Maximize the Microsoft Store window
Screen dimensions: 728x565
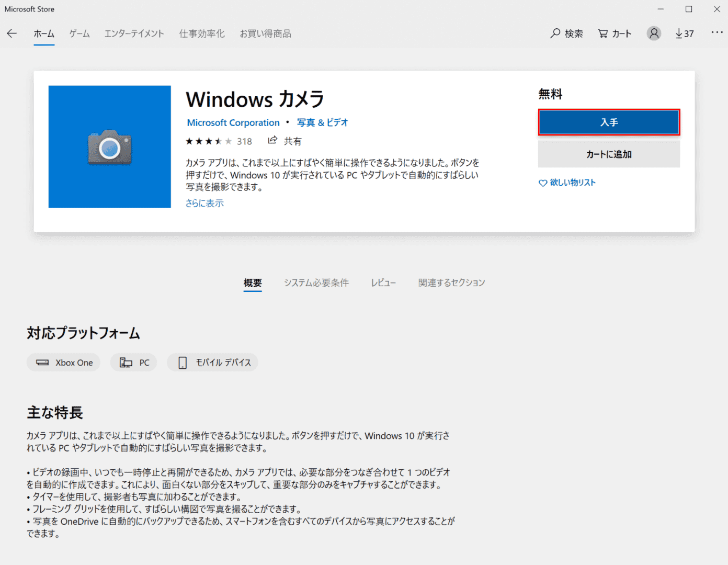pyautogui.click(x=689, y=9)
